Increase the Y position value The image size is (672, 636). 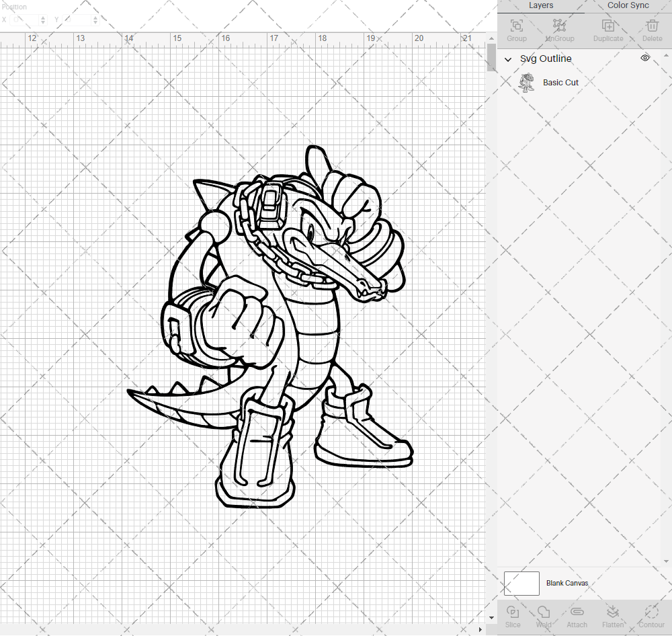[x=95, y=17]
